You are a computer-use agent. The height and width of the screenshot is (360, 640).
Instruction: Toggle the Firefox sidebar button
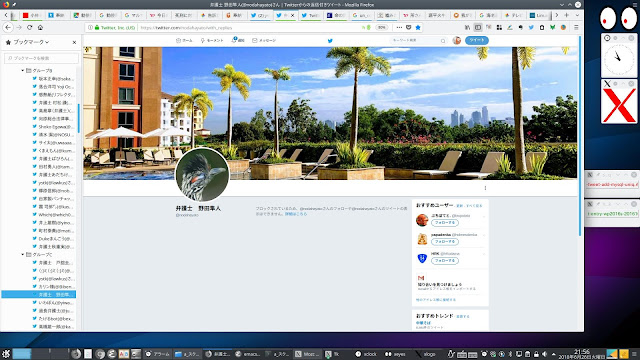pyautogui.click(x=478, y=27)
